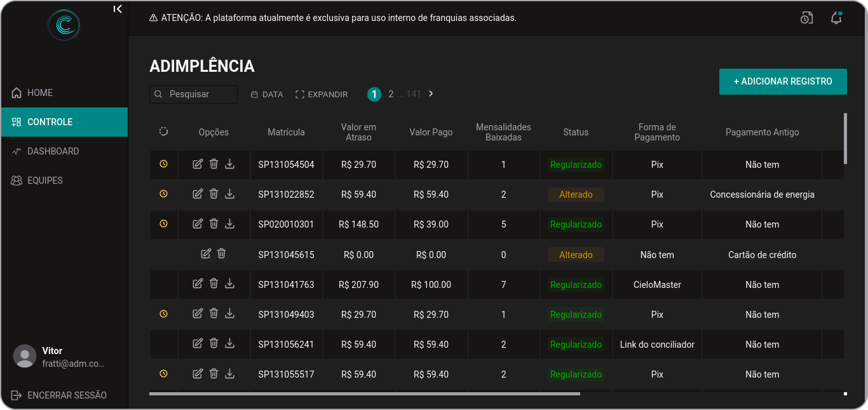Go to the EQUIPES section
Screen dimensions: 868x410
[x=44, y=181]
